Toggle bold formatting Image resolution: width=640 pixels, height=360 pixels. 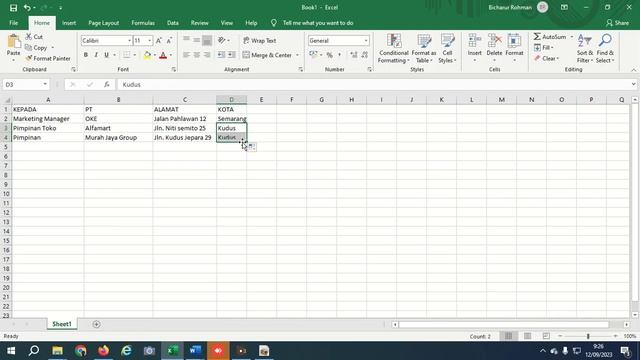[86, 55]
